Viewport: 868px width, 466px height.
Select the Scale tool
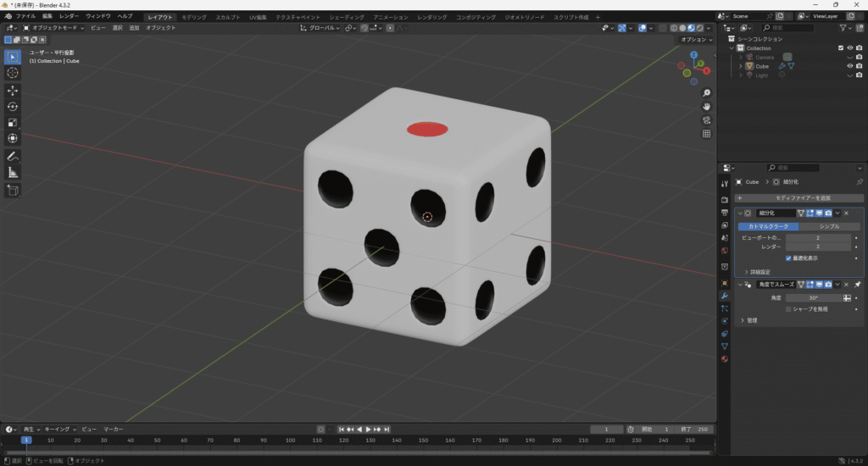pyautogui.click(x=12, y=122)
